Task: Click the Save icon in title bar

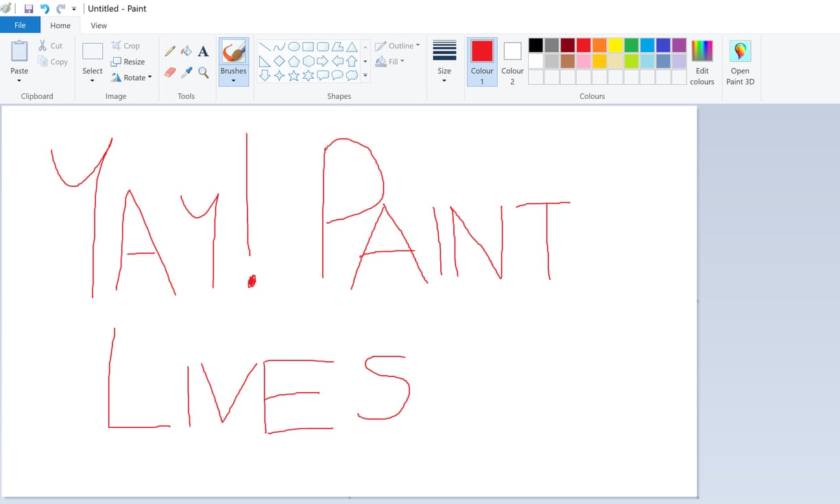Action: coord(29,9)
